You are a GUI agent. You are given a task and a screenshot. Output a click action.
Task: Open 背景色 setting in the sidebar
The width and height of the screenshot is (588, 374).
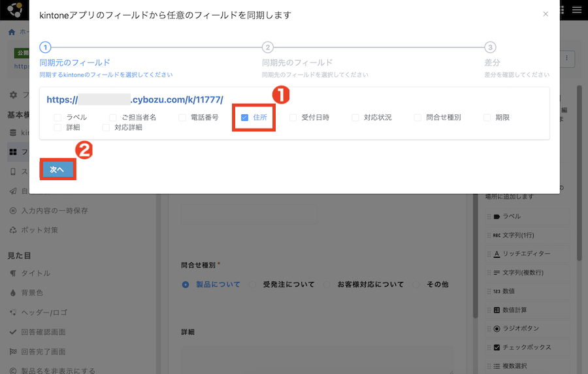32,292
